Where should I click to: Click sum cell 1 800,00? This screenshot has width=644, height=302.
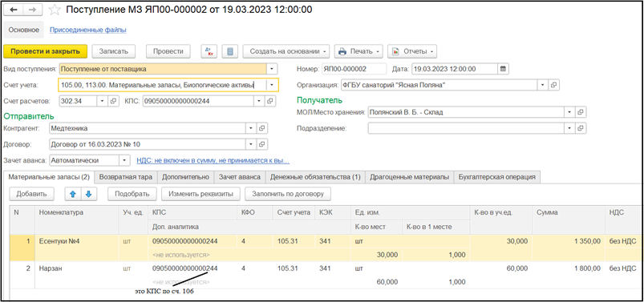point(569,275)
